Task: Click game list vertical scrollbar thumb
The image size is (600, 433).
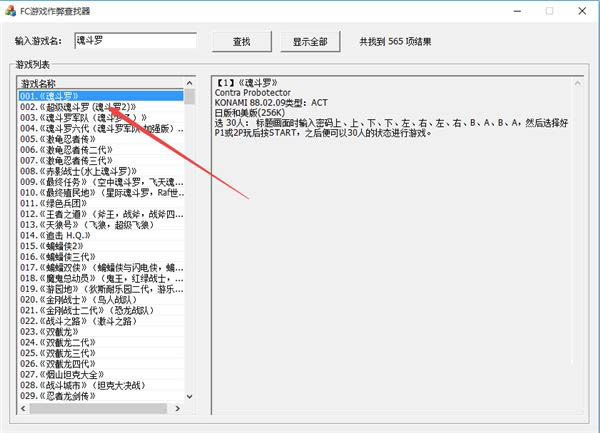Action: tap(190, 96)
